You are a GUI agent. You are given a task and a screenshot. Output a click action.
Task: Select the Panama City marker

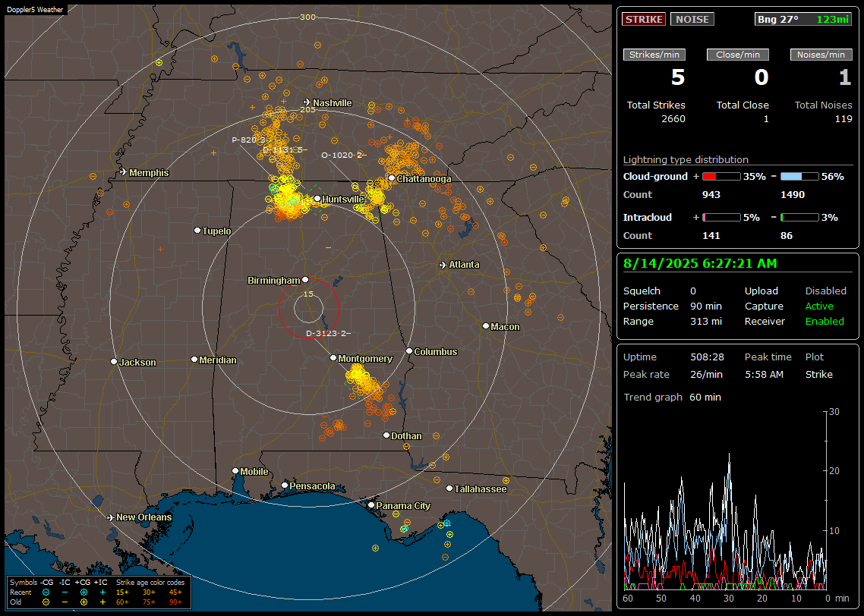point(371,504)
